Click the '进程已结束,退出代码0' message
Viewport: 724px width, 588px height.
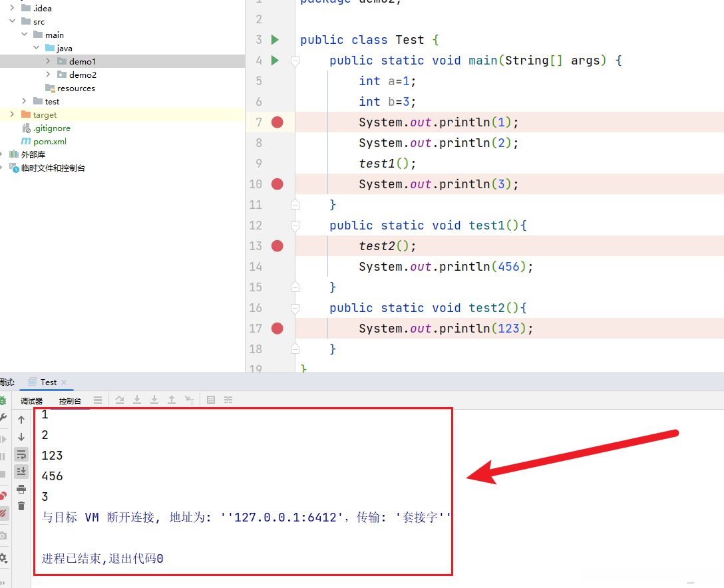[x=102, y=559]
